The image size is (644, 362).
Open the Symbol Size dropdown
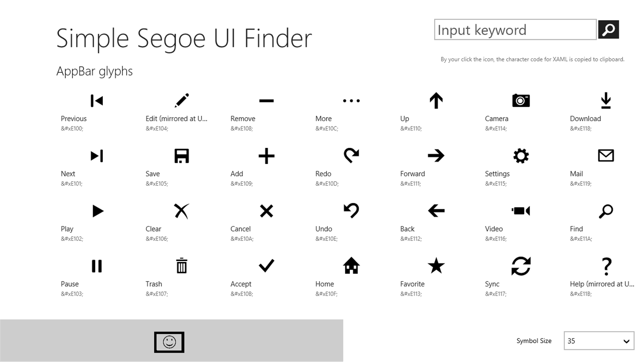pos(599,341)
